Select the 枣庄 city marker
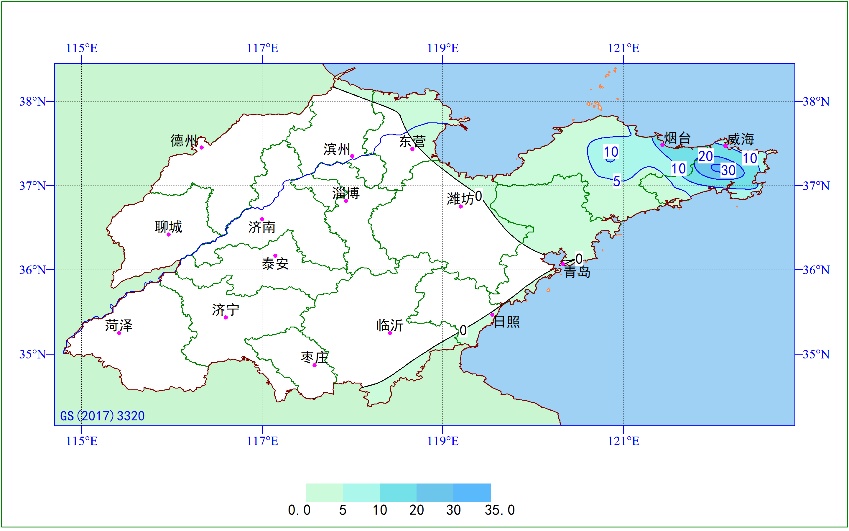The image size is (849, 531). [x=315, y=365]
